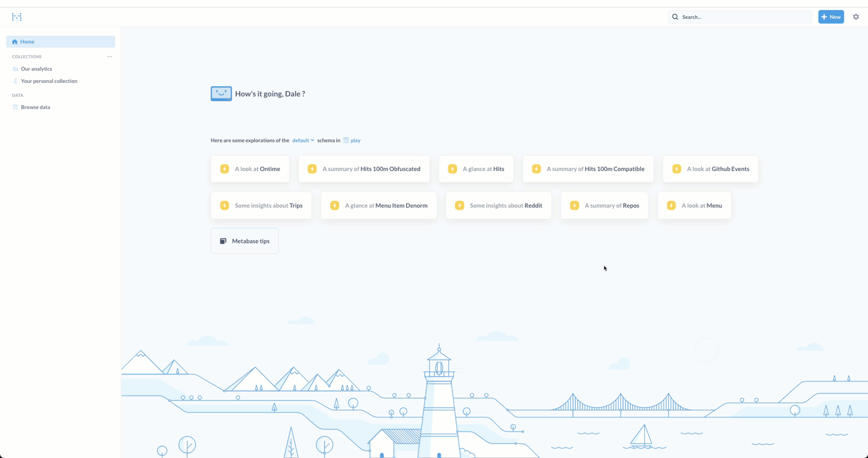This screenshot has height=458, width=868.
Task: Open A summary of Repos card
Action: pyautogui.click(x=604, y=206)
